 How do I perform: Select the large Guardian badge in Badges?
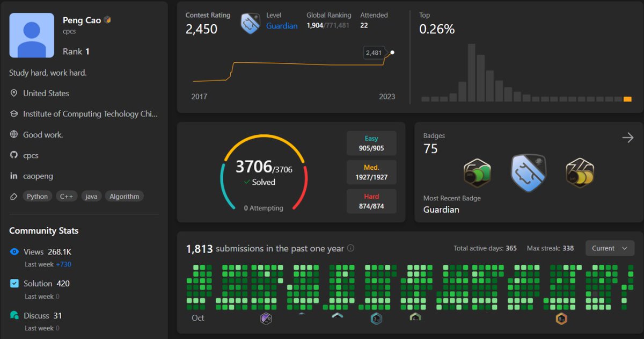pos(528,173)
